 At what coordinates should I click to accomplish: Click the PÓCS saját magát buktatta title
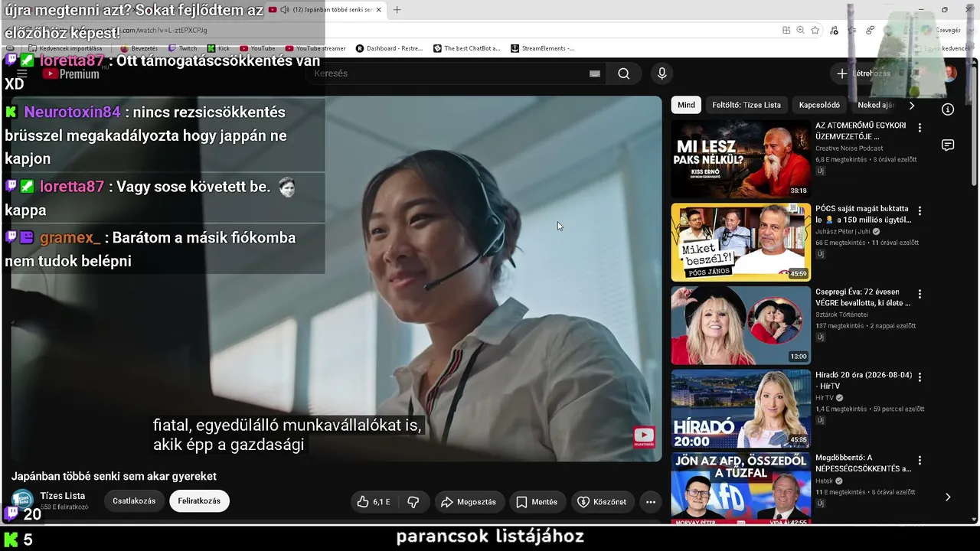[x=863, y=214]
